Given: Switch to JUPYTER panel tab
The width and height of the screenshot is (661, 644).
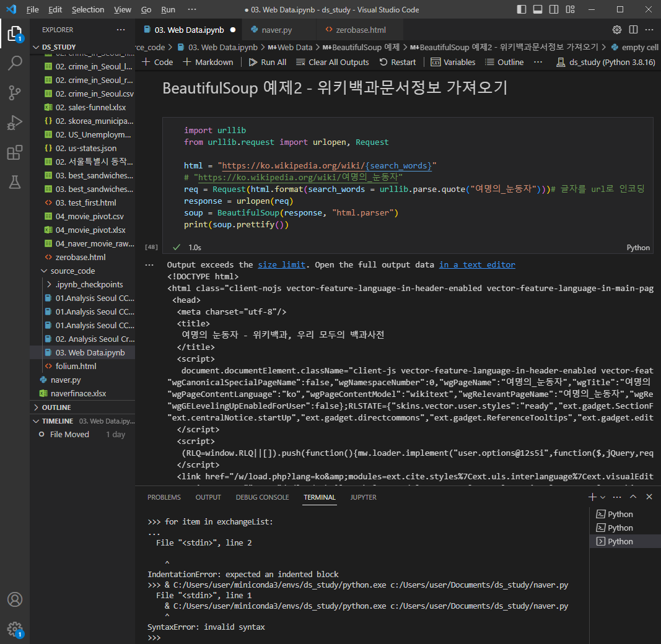Looking at the screenshot, I should point(364,497).
